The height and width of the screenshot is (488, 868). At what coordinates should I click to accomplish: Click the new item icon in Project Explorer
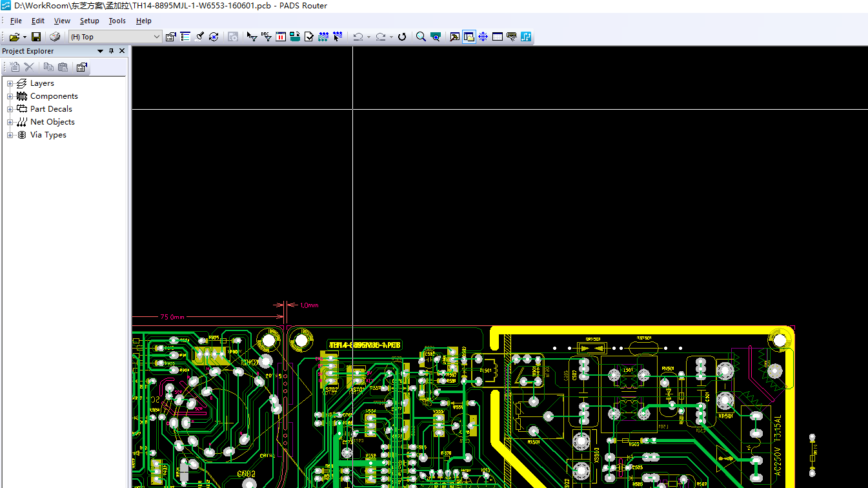pyautogui.click(x=15, y=66)
